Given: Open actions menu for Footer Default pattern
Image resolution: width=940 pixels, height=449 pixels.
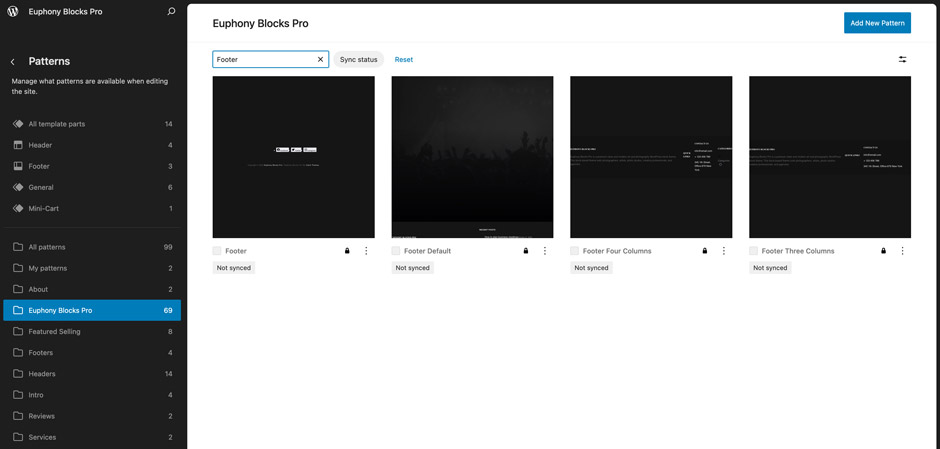Looking at the screenshot, I should (x=545, y=251).
